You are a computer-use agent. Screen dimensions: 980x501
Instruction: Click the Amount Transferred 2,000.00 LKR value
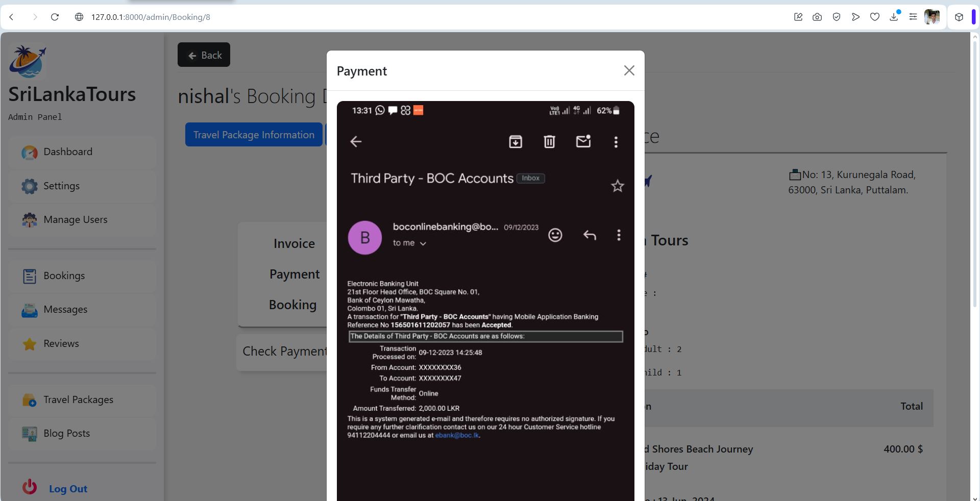[x=439, y=408]
